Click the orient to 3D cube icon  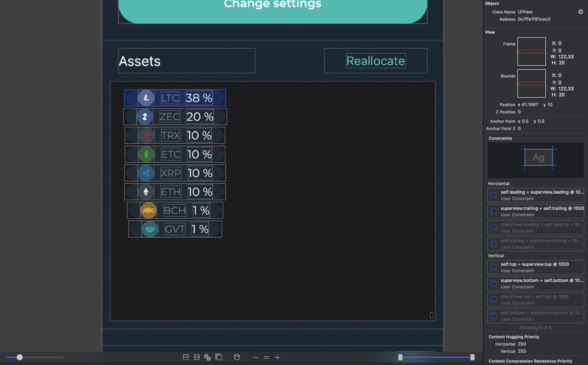click(237, 357)
